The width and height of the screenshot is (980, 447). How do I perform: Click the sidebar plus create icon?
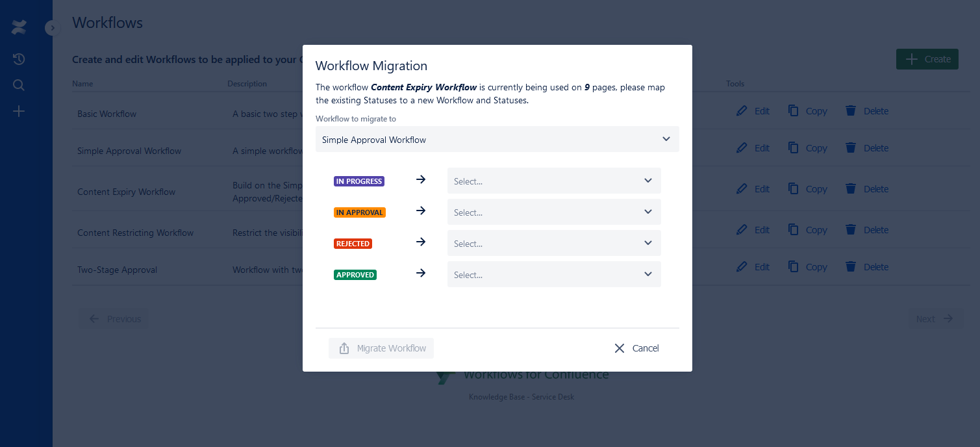click(19, 111)
